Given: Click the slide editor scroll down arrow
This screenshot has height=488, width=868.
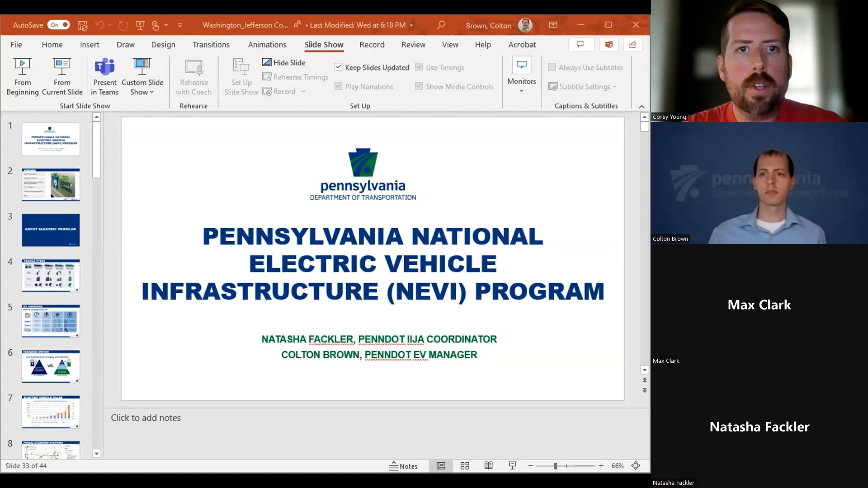Looking at the screenshot, I should tap(645, 370).
